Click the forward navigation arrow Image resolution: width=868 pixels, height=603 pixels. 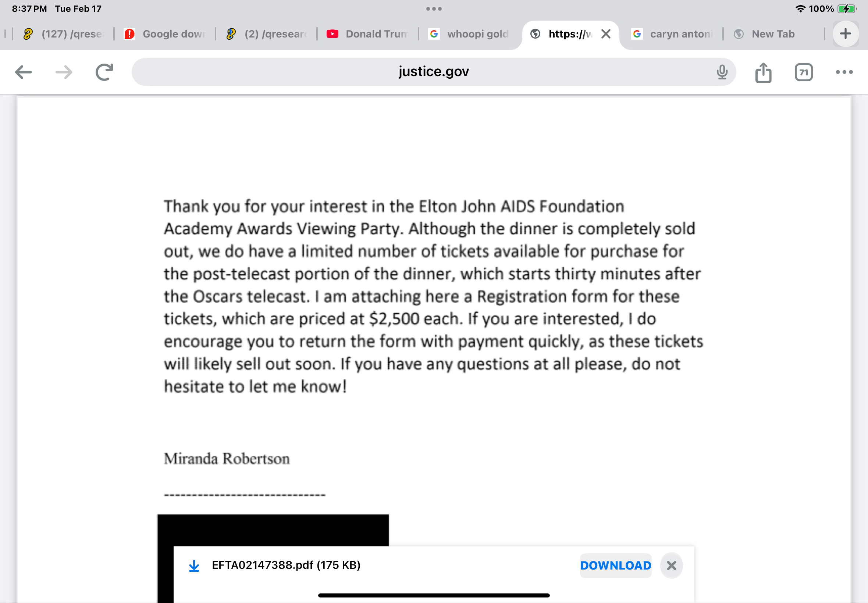tap(64, 72)
